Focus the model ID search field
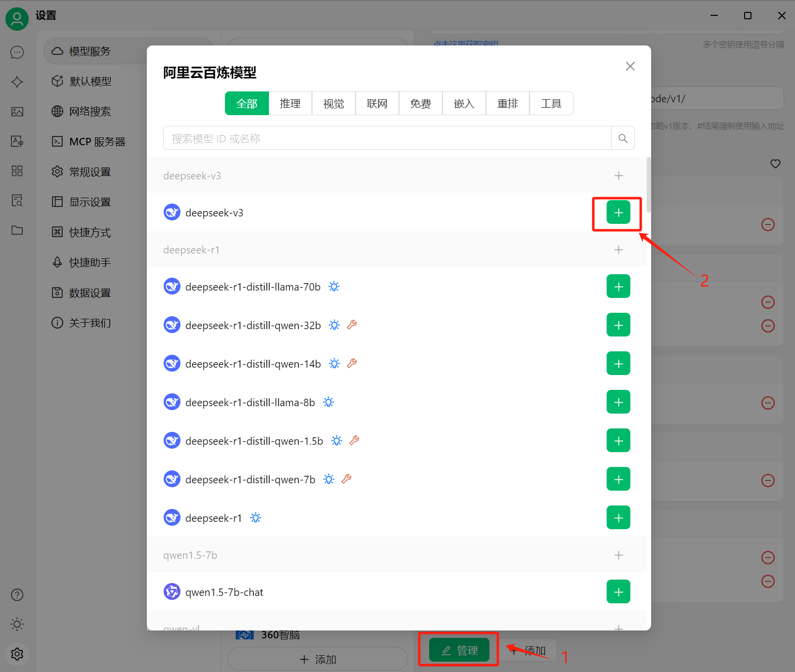 pos(387,138)
